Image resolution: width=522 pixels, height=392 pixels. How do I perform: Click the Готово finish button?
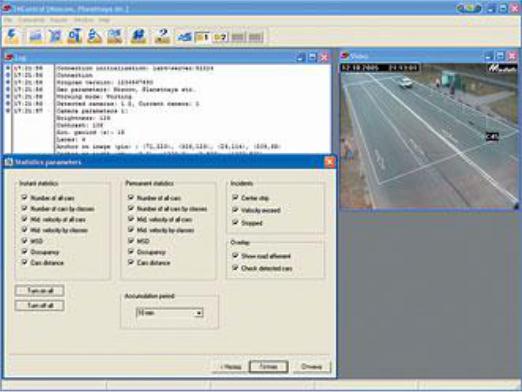[268, 367]
